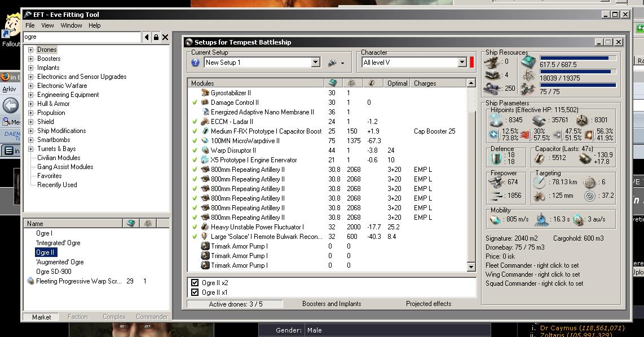This screenshot has height=337, width=644.
Task: Click the back arrow beside the search box
Action: tap(147, 37)
